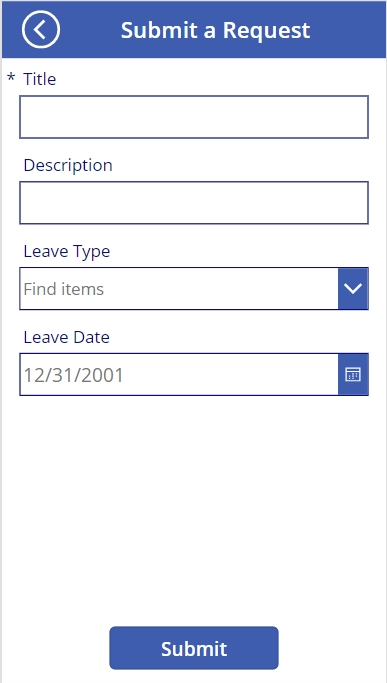Click the word Submit on the button
This screenshot has width=387, height=683.
pos(194,649)
